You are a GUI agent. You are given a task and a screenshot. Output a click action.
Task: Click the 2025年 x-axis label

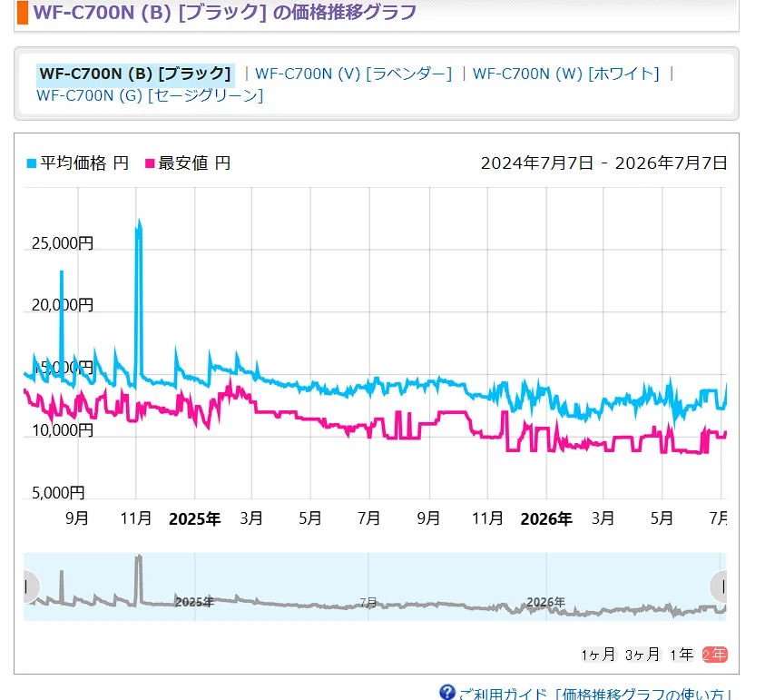click(x=195, y=518)
